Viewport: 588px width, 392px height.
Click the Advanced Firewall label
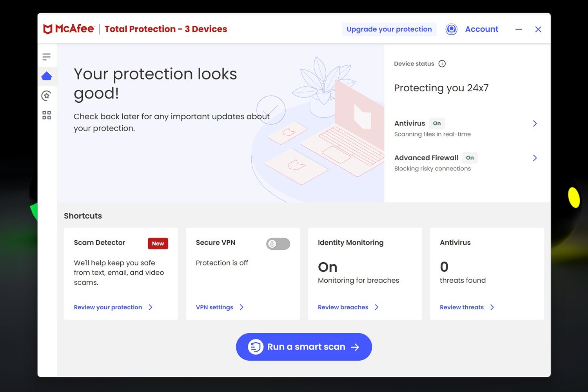click(426, 158)
